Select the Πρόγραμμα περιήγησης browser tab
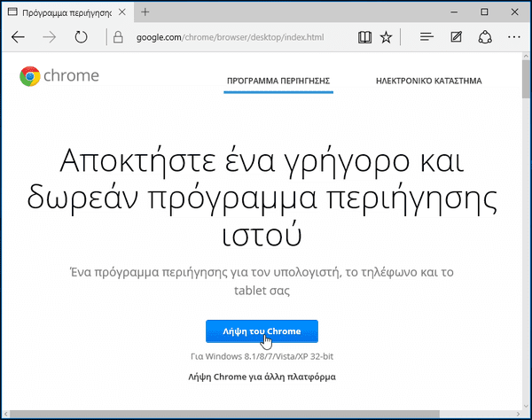 [67, 12]
